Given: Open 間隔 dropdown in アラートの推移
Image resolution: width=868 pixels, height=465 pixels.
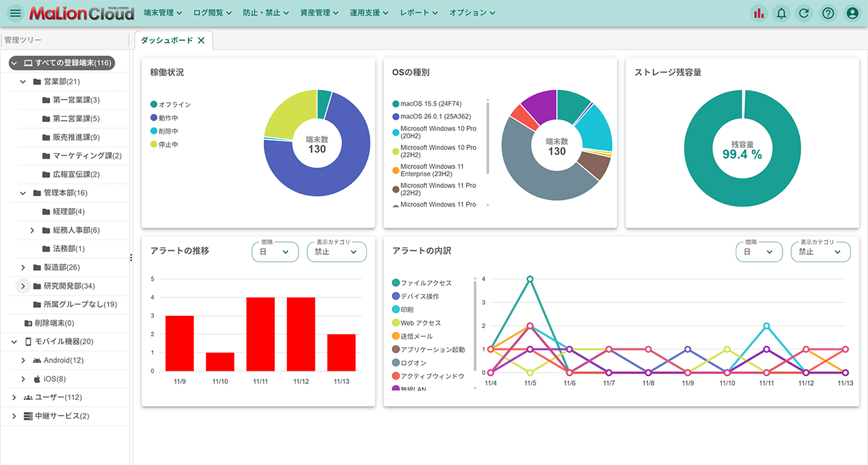Looking at the screenshot, I should pyautogui.click(x=275, y=251).
